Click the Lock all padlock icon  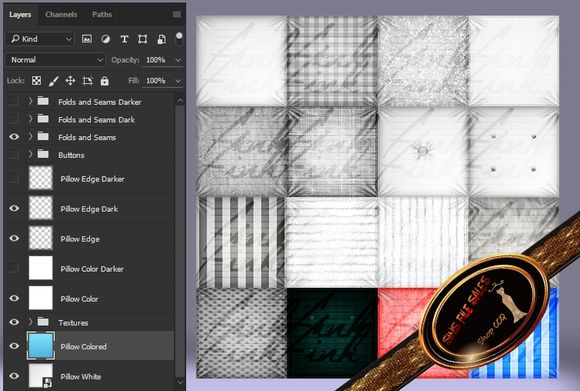tap(105, 81)
